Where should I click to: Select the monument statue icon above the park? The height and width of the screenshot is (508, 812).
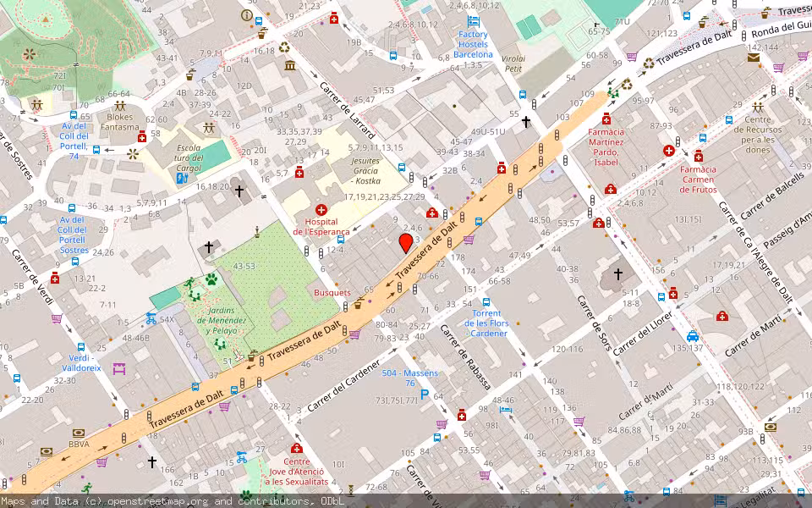257,232
